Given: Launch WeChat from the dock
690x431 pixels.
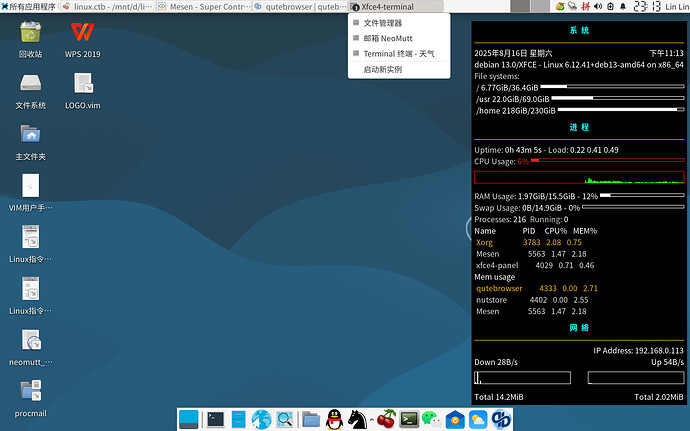Looking at the screenshot, I should [x=430, y=419].
